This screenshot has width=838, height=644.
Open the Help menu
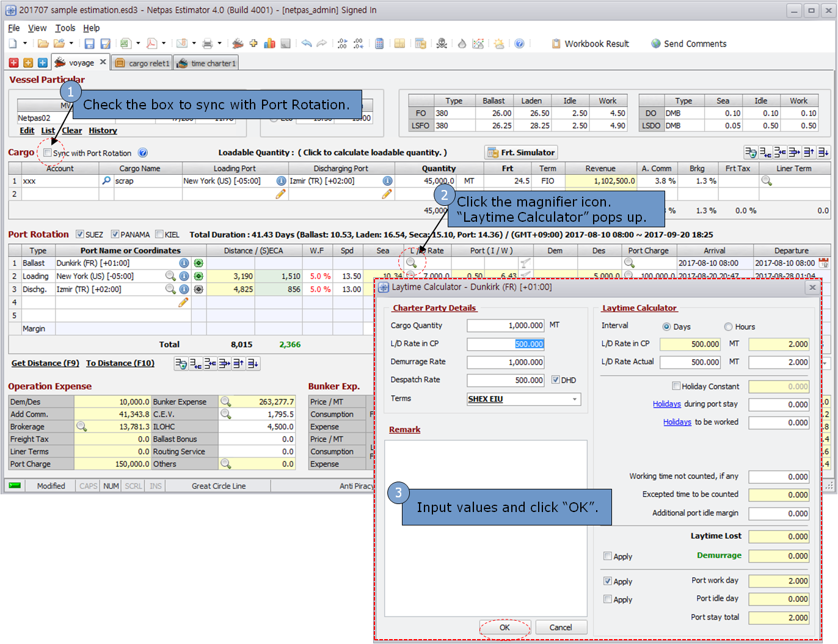point(92,28)
